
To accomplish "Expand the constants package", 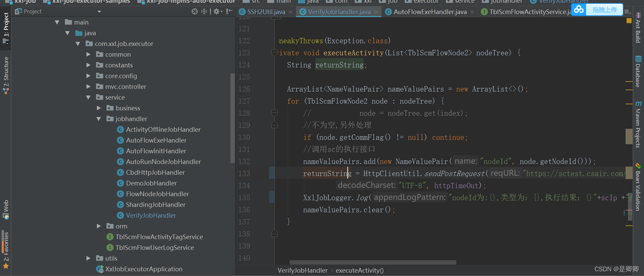I will [88, 65].
